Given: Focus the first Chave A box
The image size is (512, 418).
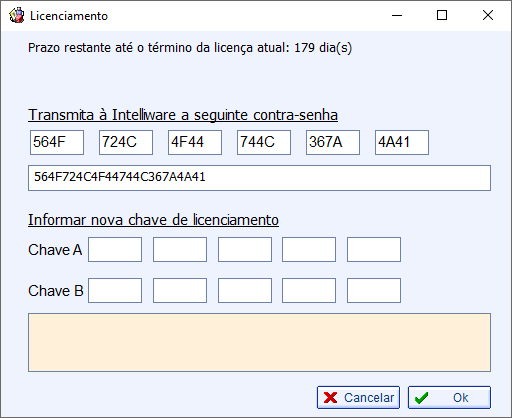Looking at the screenshot, I should pyautogui.click(x=115, y=249).
